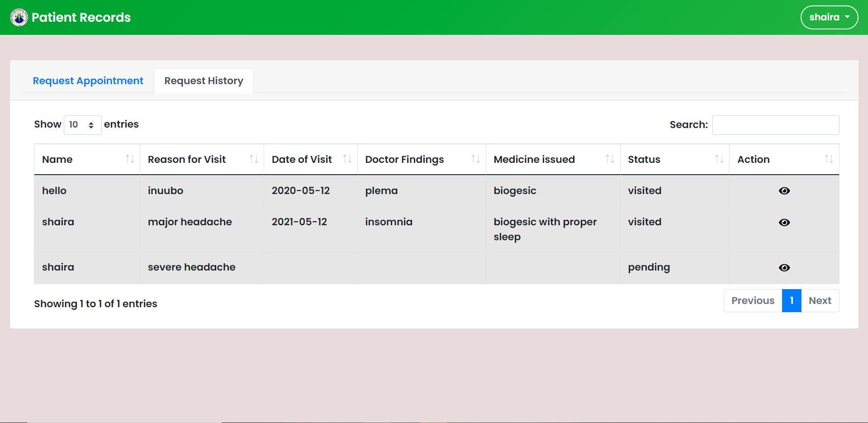Select page 1 in pagination
The width and height of the screenshot is (868, 423).
pyautogui.click(x=791, y=300)
